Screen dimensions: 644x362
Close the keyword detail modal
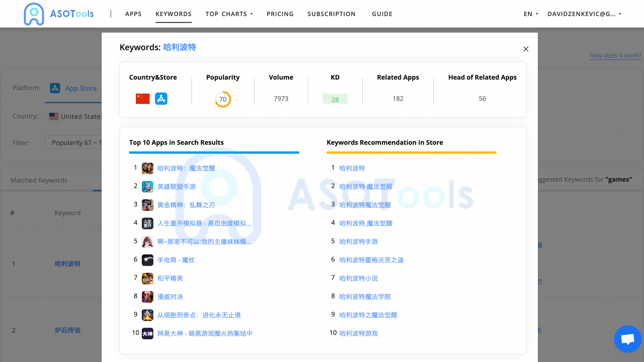point(526,49)
